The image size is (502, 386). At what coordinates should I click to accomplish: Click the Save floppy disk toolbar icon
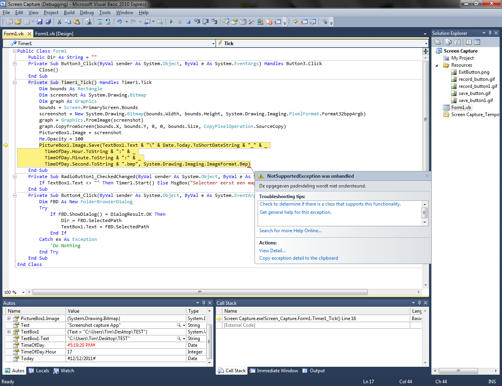tap(39, 22)
